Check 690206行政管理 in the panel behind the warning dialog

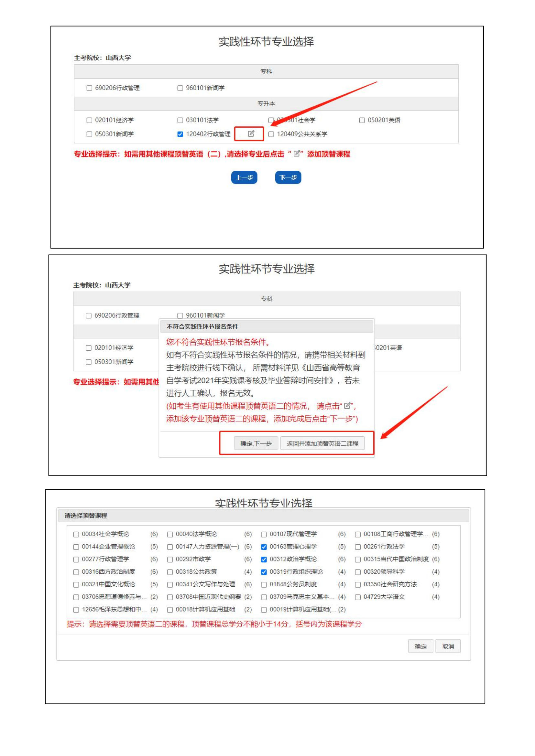[x=88, y=315]
